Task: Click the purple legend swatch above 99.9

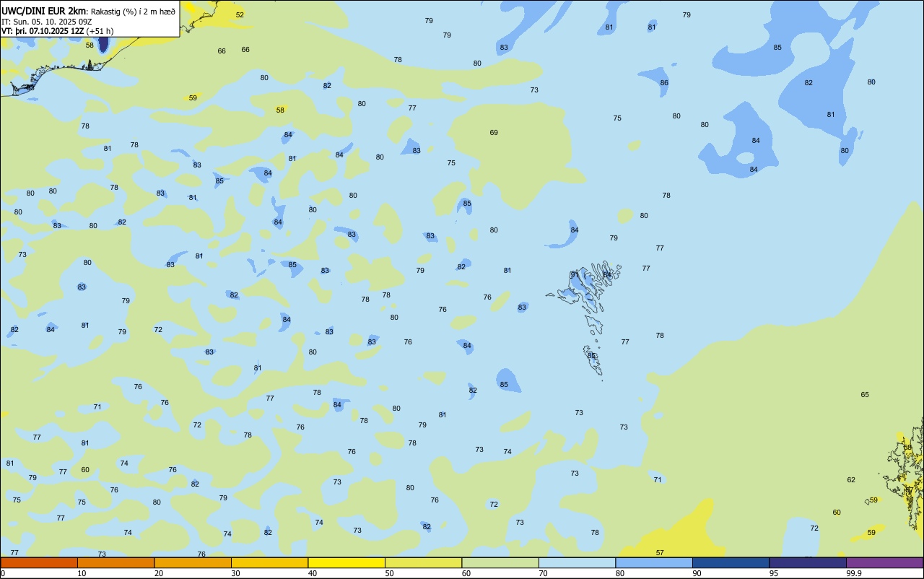Action: (884, 562)
